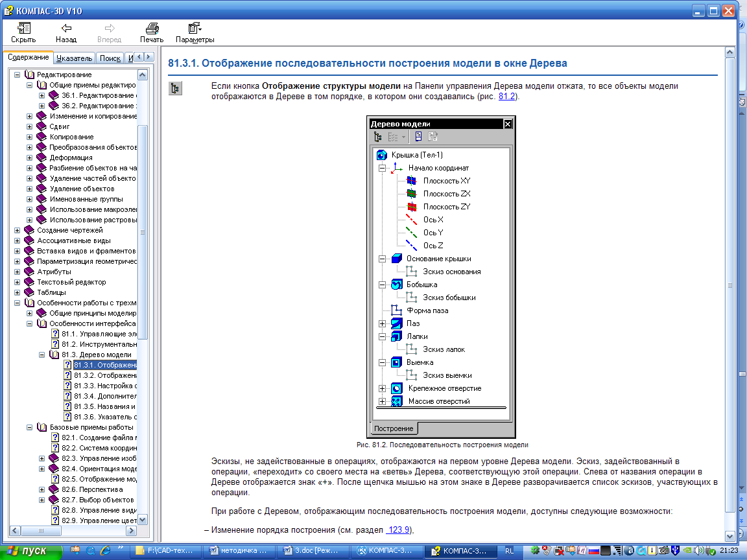The image size is (747, 560).
Task: Click the up arrow on the contents tree scrollbar
Action: point(143,75)
